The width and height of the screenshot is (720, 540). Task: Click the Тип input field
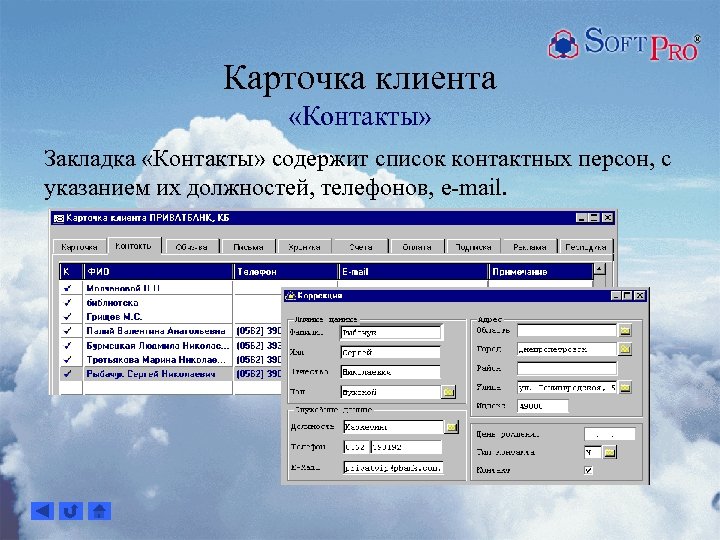point(391,392)
